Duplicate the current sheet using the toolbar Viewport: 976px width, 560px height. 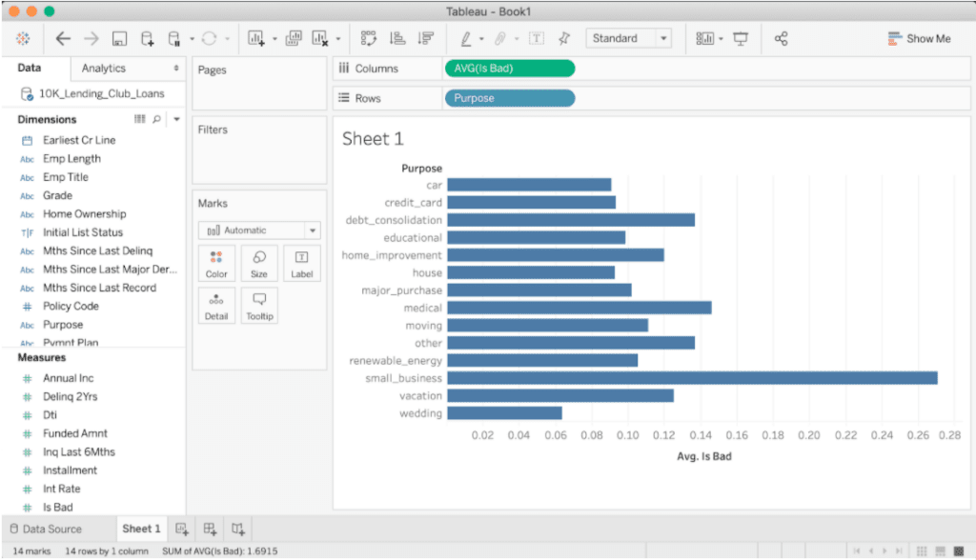pos(294,39)
